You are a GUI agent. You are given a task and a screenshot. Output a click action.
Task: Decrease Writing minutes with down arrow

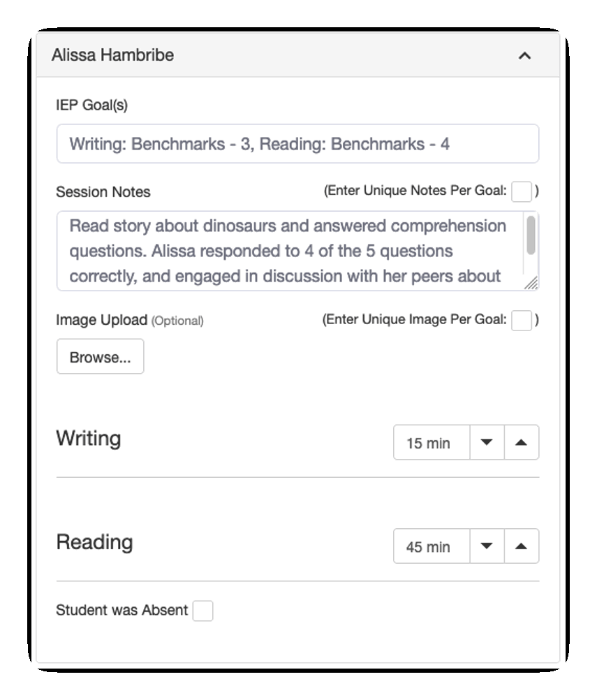pyautogui.click(x=487, y=442)
